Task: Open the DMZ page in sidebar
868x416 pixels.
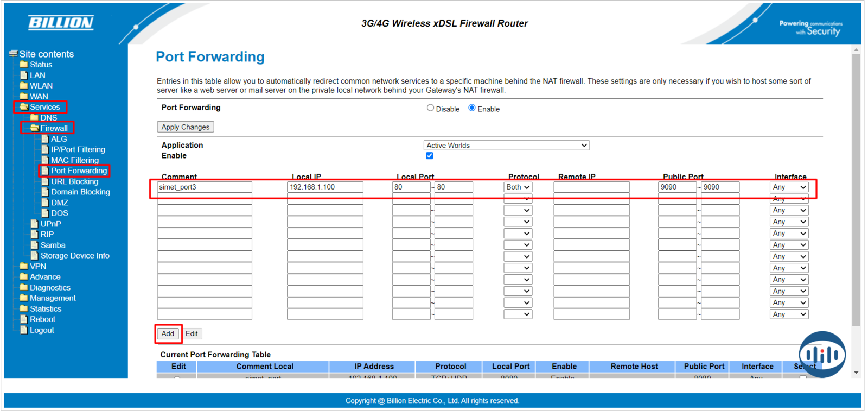Action: click(60, 203)
